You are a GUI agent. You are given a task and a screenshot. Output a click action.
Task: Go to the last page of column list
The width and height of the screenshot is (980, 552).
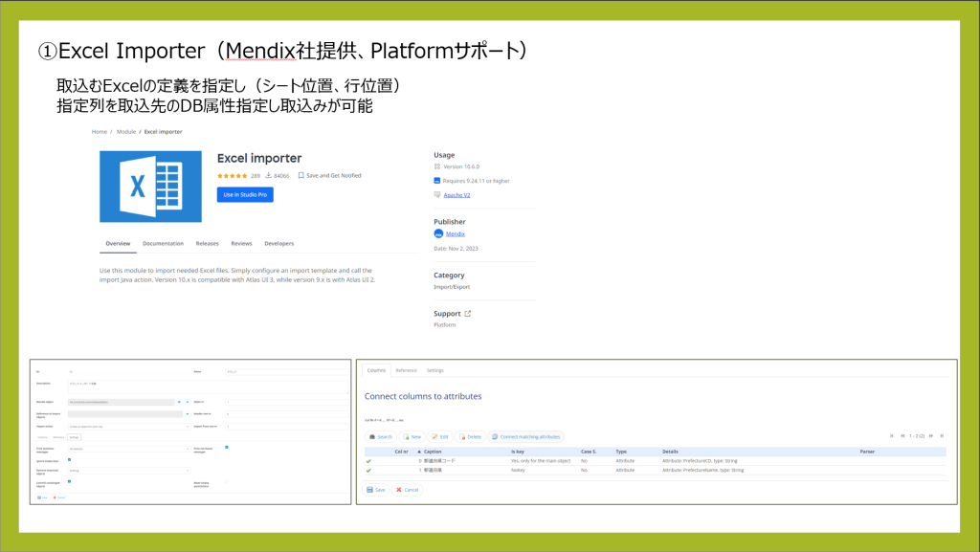coord(943,435)
